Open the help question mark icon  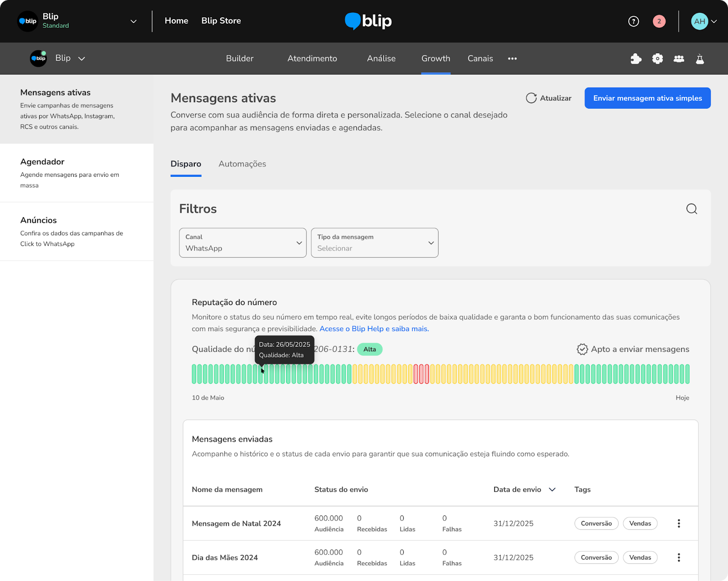(x=633, y=21)
